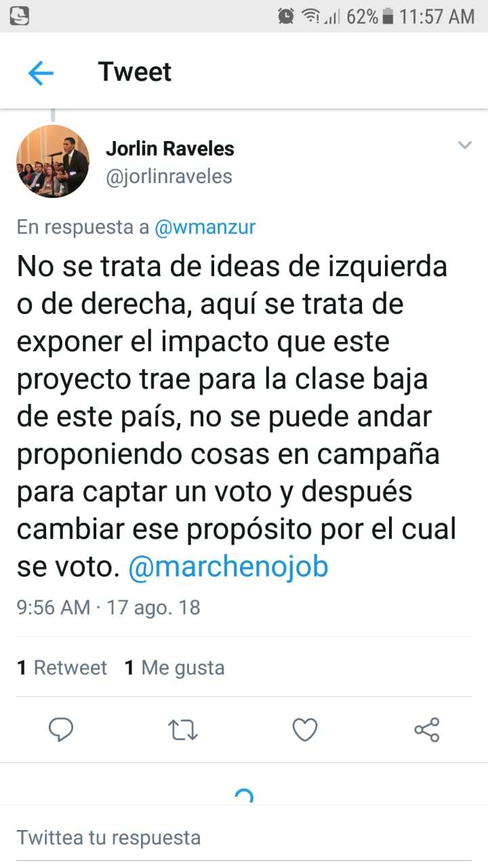View the 1 Retweet list
This screenshot has height=868, width=488.
pos(62,668)
